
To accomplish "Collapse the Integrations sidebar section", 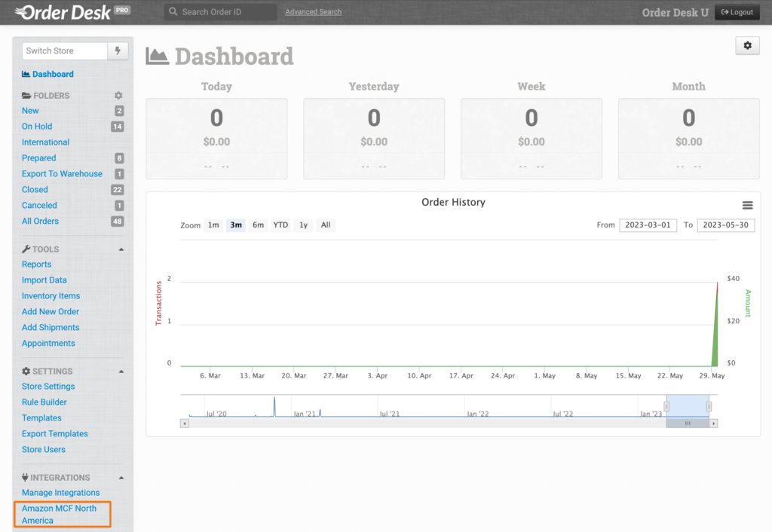I will pyautogui.click(x=121, y=478).
